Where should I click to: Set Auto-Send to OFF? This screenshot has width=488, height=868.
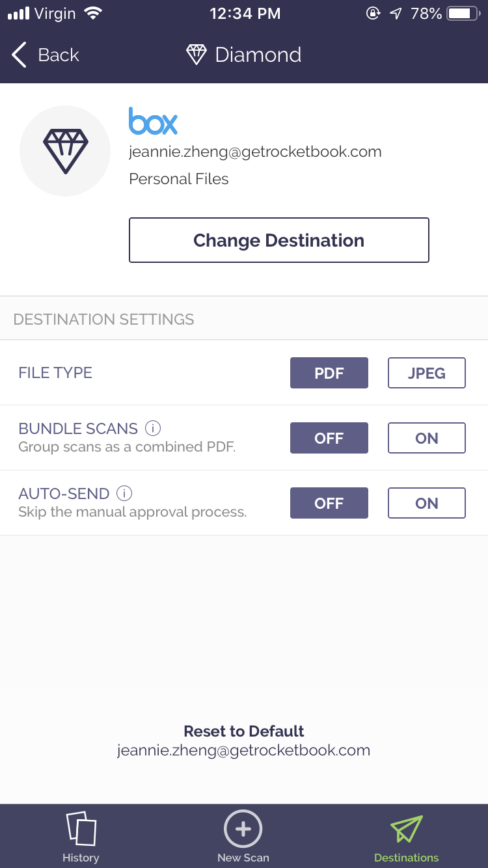coord(329,503)
